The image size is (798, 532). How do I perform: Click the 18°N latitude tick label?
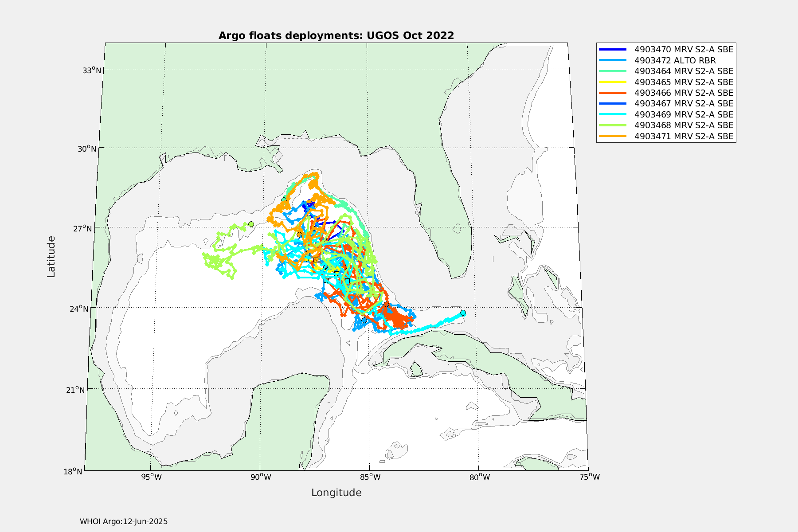point(74,471)
